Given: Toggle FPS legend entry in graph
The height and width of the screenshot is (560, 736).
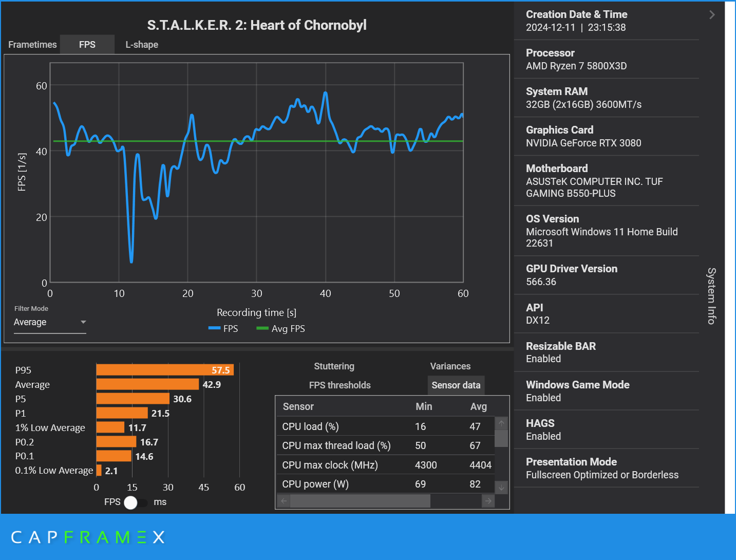Looking at the screenshot, I should point(223,328).
